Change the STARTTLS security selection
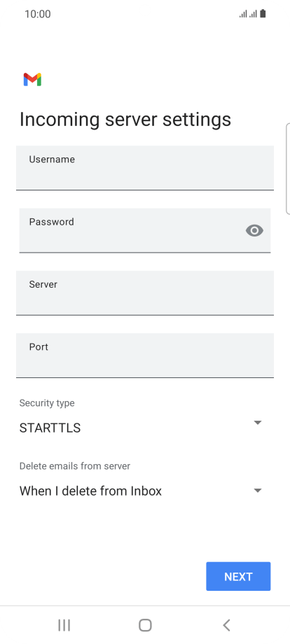This screenshot has height=644, width=290. [50, 428]
